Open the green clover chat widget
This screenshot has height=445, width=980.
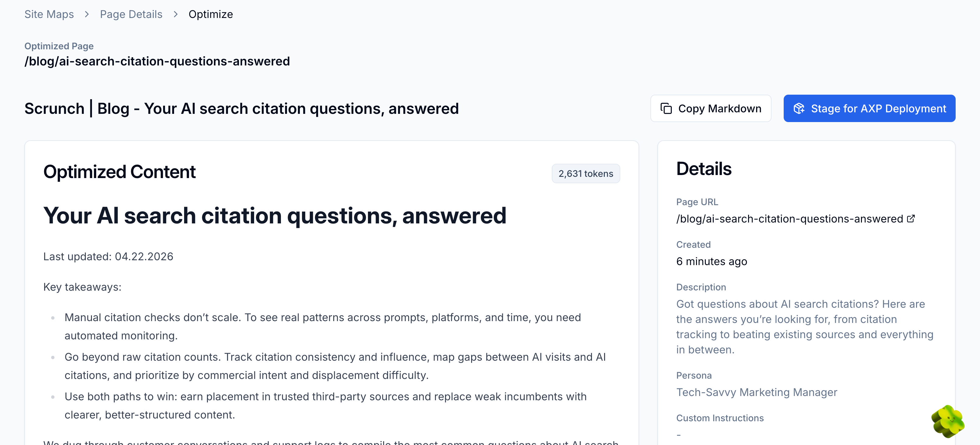click(948, 422)
